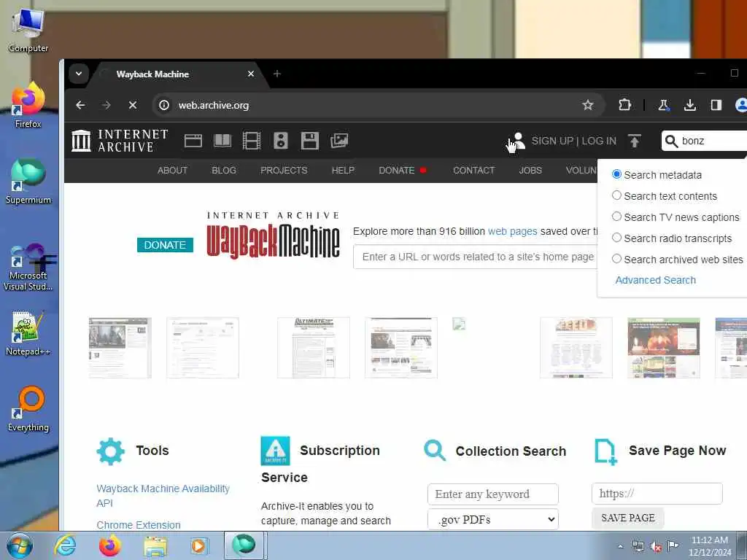
Task: Click the SAVE PAGE button
Action: click(x=628, y=518)
